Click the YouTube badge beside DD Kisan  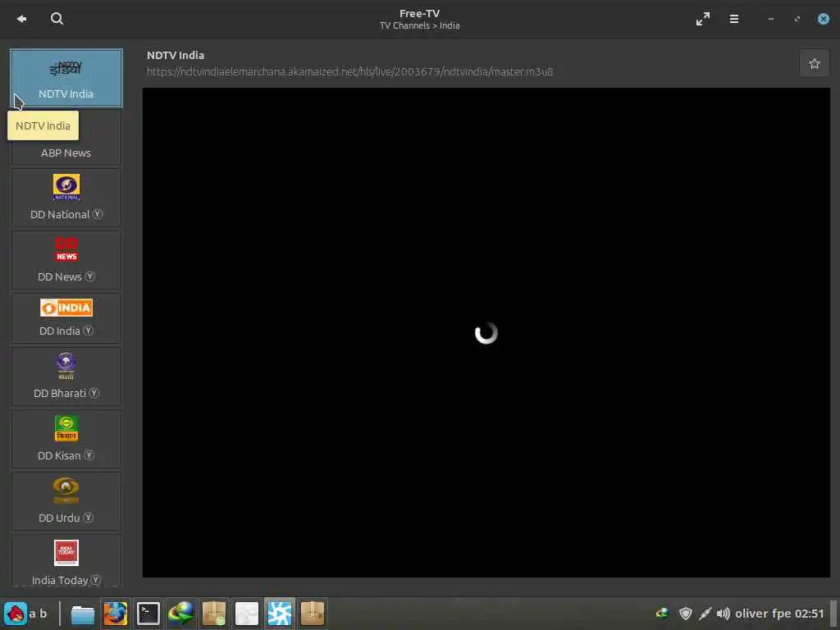pos(89,454)
